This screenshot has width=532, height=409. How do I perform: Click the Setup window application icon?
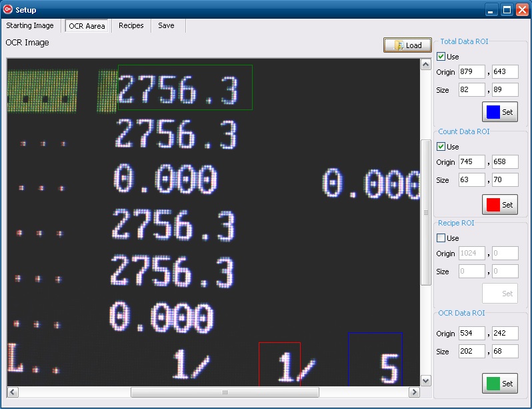8,9
